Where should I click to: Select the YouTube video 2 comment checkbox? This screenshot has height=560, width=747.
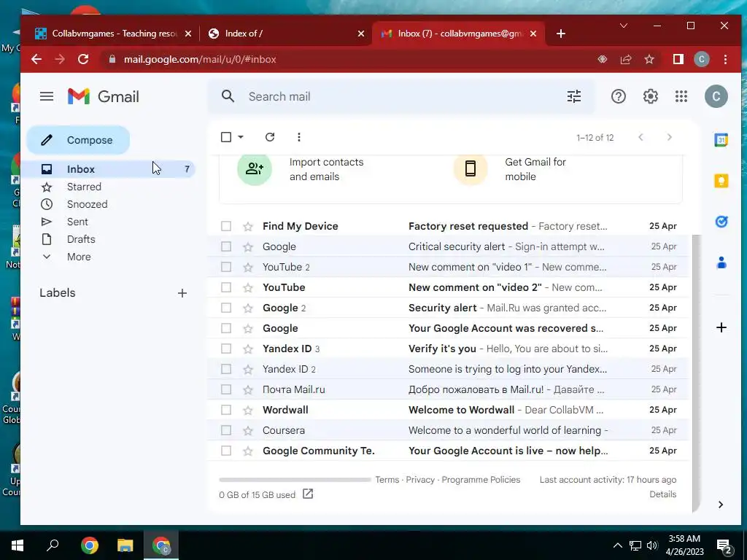point(226,287)
